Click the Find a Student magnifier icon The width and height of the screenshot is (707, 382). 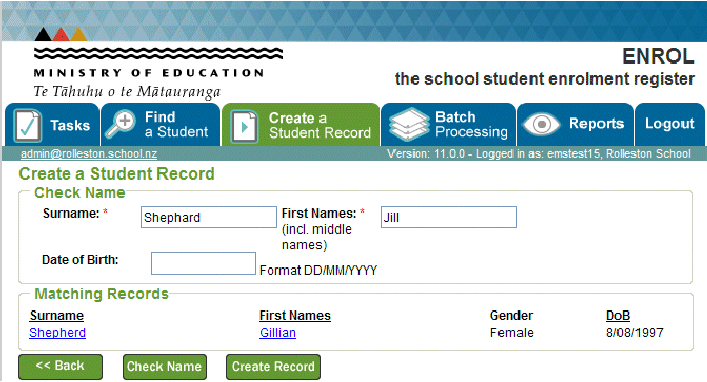tap(120, 124)
